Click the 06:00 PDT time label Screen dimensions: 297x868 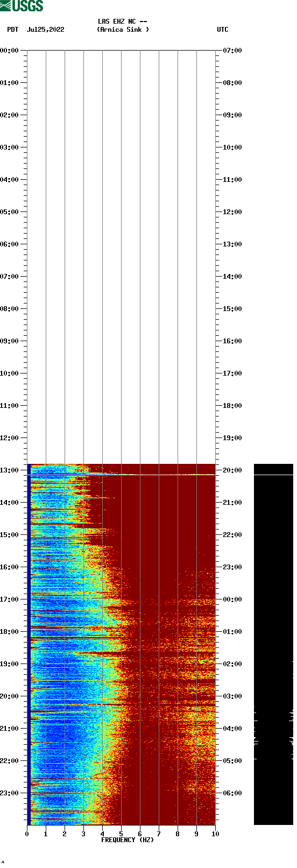(9, 244)
